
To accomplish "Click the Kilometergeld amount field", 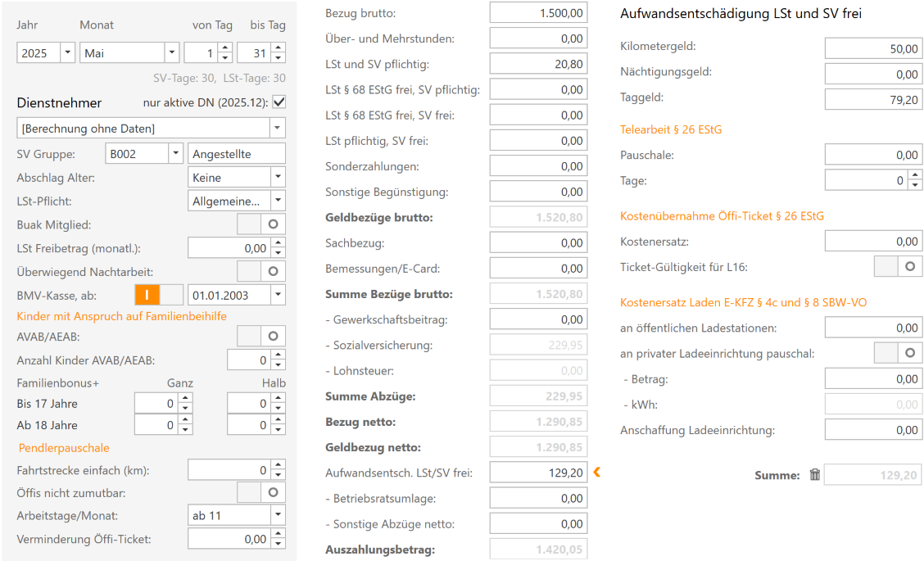I will (873, 48).
